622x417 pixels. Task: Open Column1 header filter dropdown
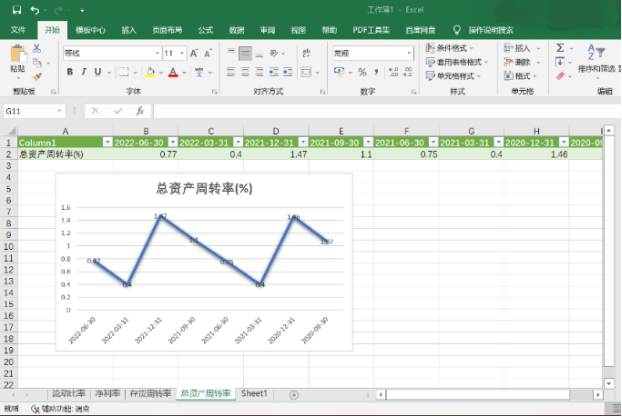click(x=108, y=142)
